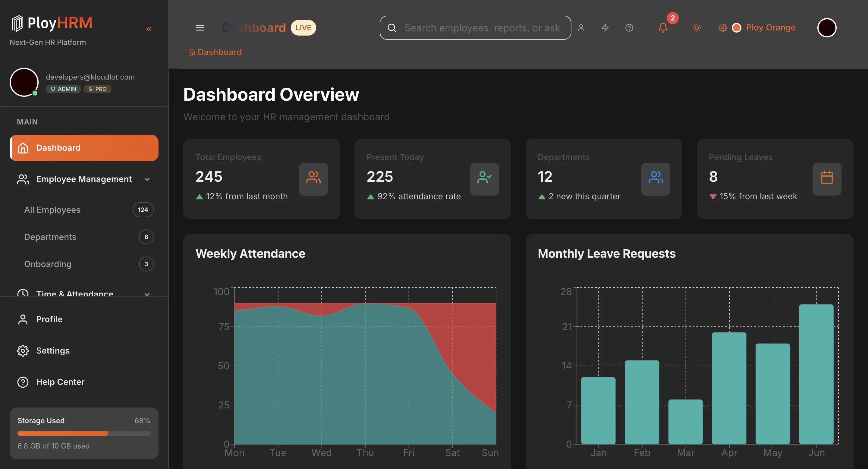Open the Dashboard breadcrumb link

click(215, 52)
